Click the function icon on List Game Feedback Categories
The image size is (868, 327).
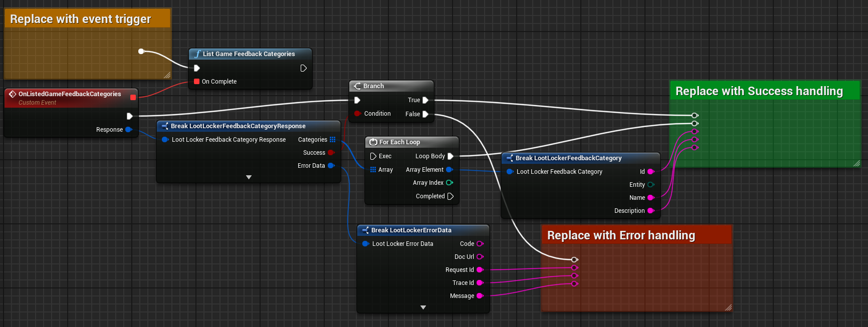197,54
